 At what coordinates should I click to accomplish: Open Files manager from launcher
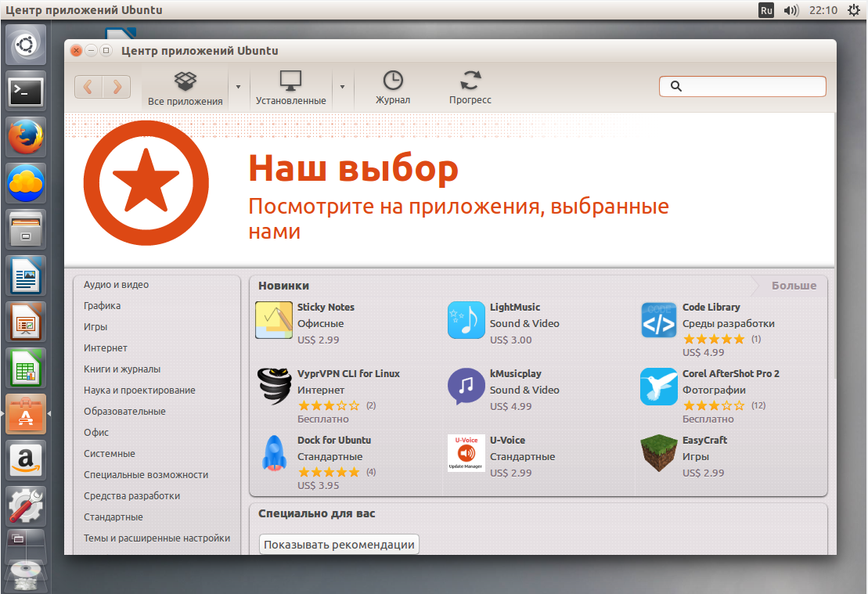(26, 230)
